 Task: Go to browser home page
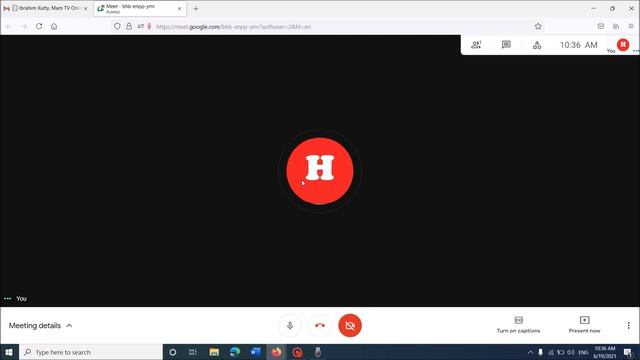(x=54, y=27)
